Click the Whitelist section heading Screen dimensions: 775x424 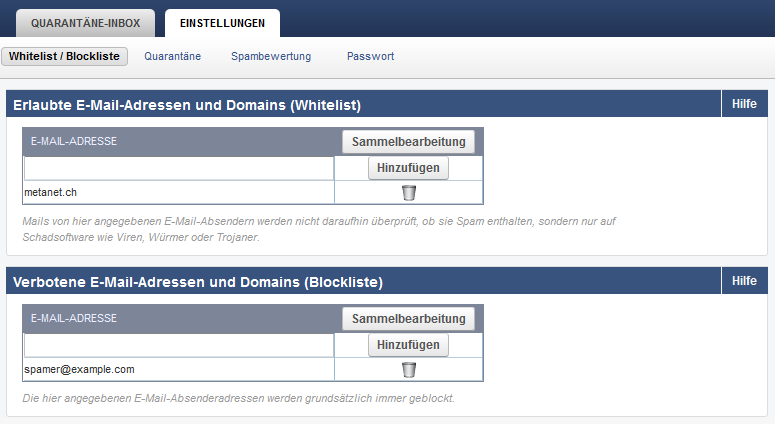point(187,105)
